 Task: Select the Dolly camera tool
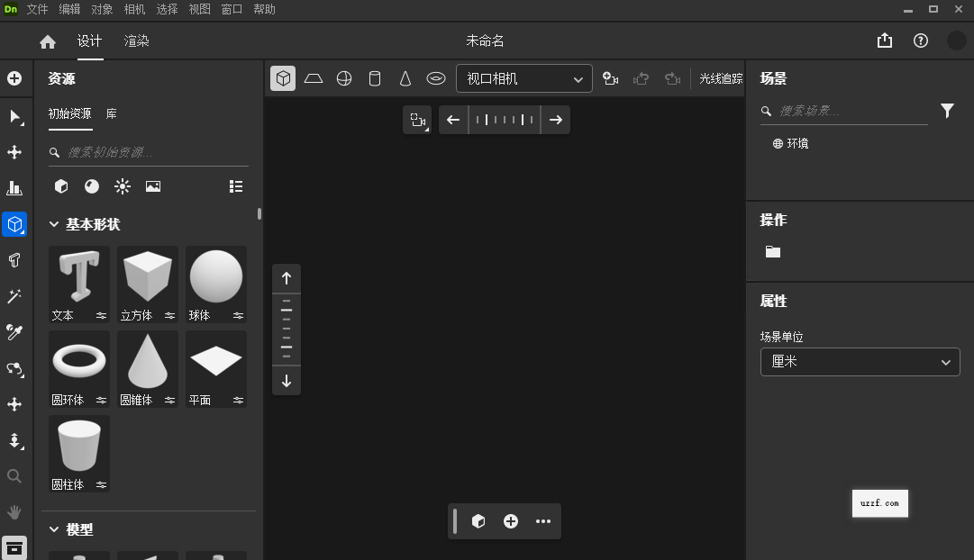(14, 441)
